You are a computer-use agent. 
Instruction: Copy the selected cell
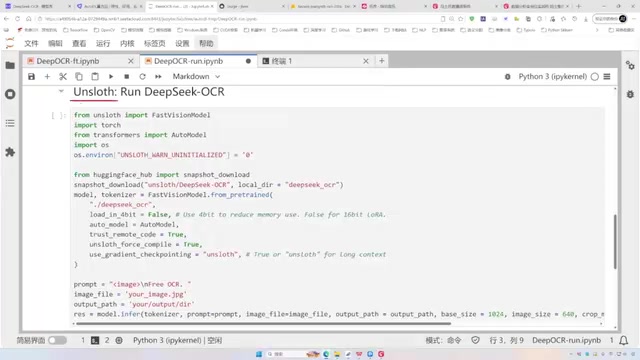point(79,76)
